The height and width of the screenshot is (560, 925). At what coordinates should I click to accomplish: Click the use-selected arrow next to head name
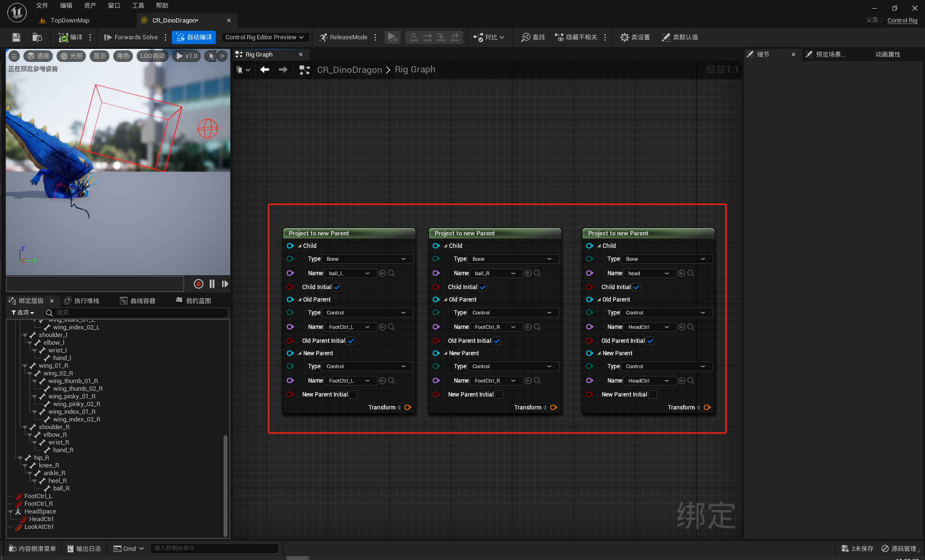[x=681, y=273]
